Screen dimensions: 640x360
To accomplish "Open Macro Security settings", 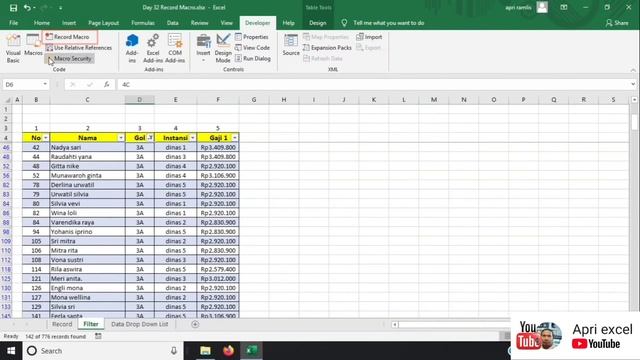I will [69, 58].
